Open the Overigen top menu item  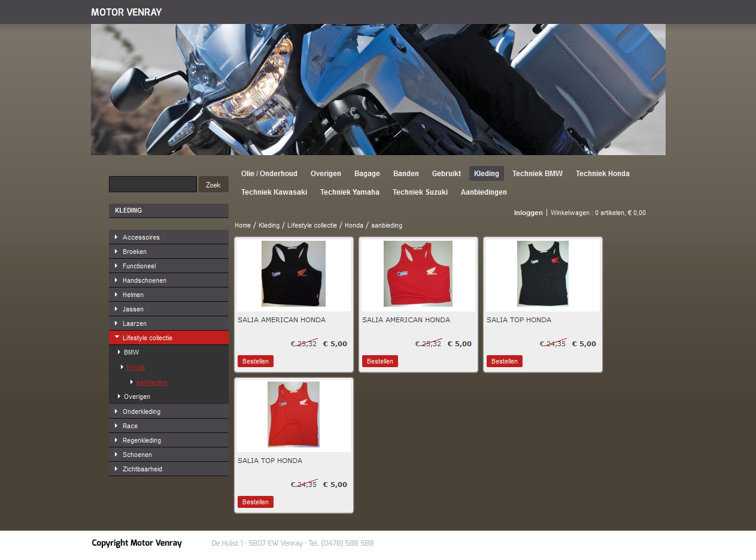pyautogui.click(x=326, y=174)
